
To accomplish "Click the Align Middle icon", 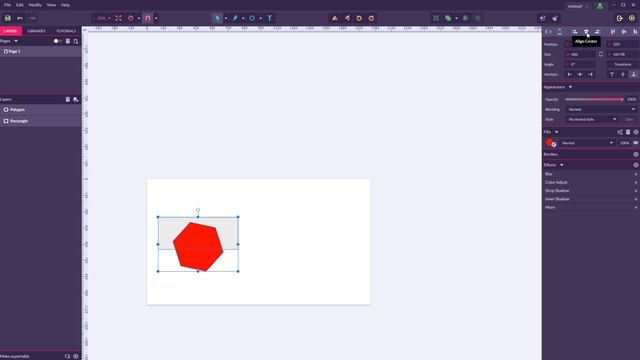I will click(x=624, y=31).
